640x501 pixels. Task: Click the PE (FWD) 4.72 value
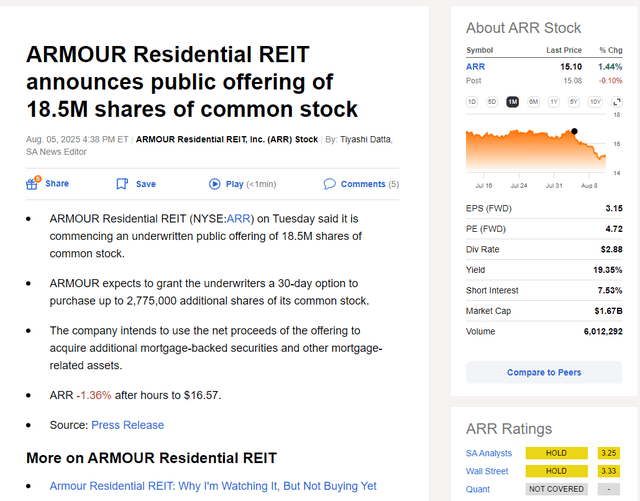(x=614, y=229)
